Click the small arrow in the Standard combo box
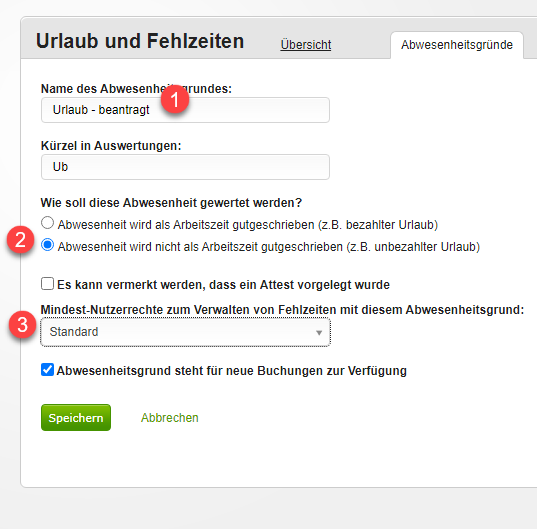The width and height of the screenshot is (537, 529). point(319,332)
